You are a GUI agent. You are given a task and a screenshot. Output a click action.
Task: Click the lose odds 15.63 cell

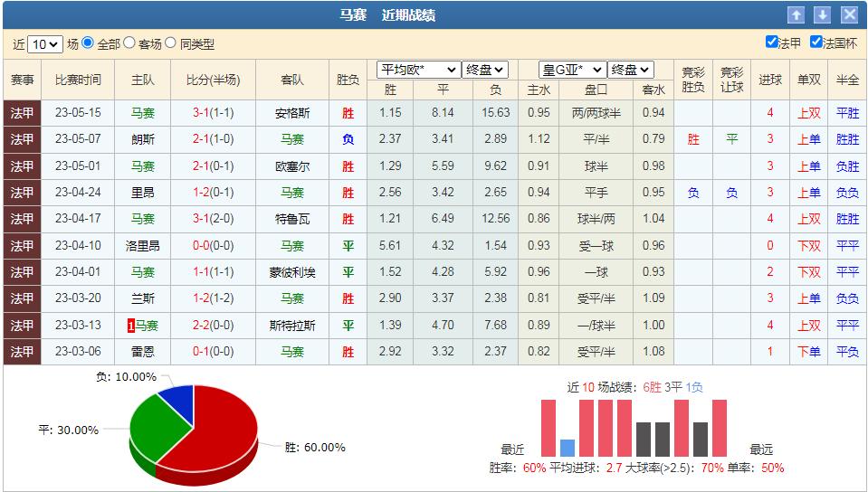click(x=495, y=112)
